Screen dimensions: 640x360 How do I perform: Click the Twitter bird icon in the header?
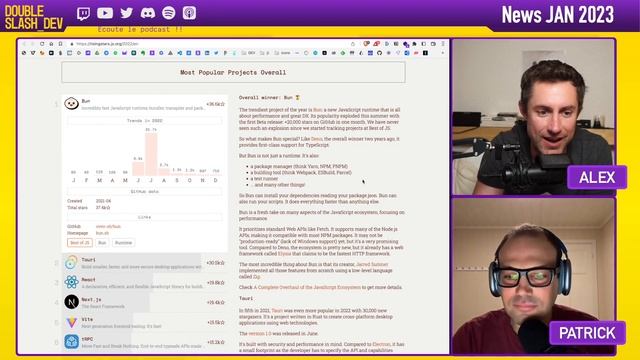click(x=127, y=13)
